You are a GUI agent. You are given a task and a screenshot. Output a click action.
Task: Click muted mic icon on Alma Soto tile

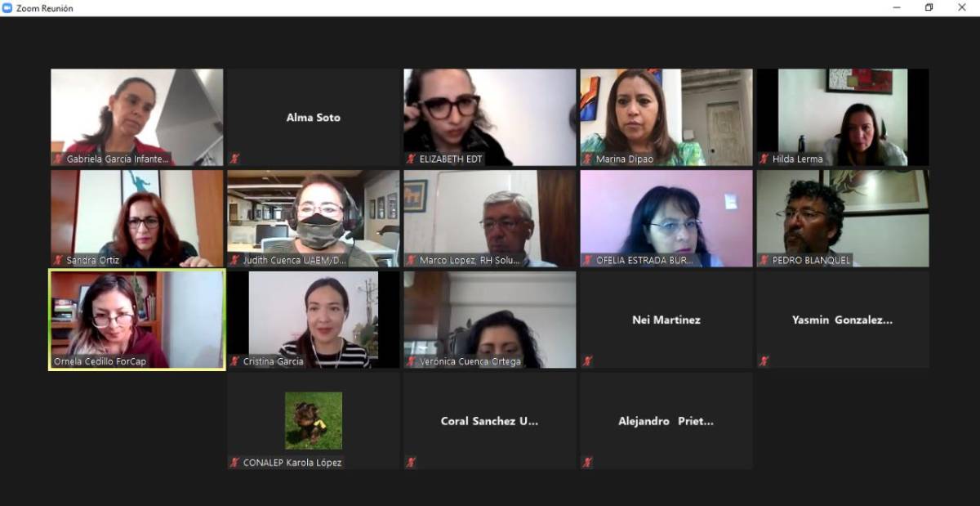click(x=234, y=159)
